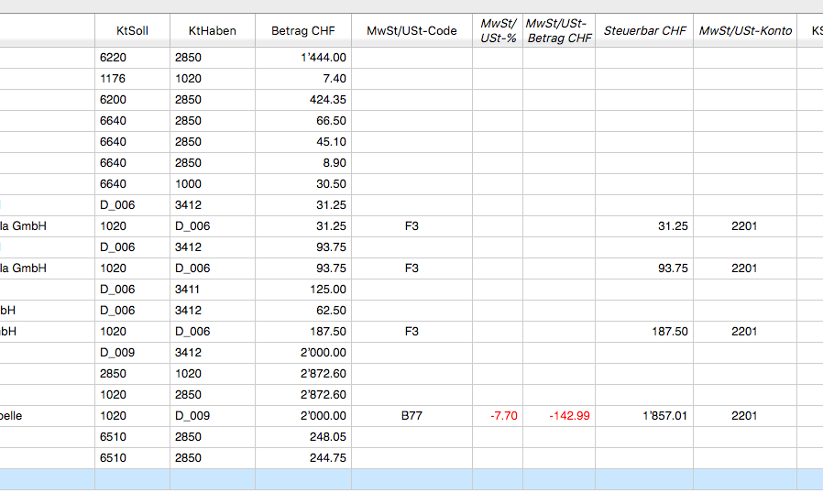Click the MwSt/USt-Konto column header

pyautogui.click(x=744, y=30)
